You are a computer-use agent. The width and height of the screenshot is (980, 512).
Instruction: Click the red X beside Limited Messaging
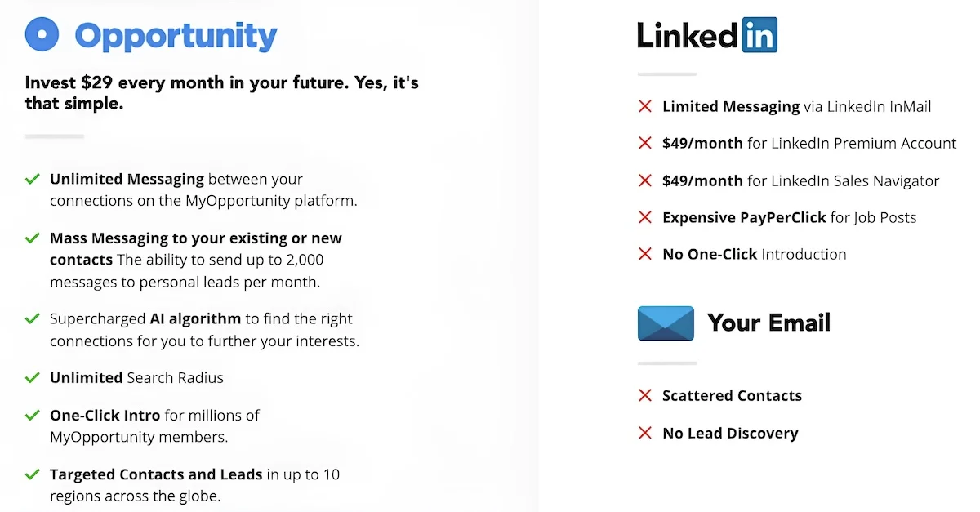pyautogui.click(x=645, y=106)
